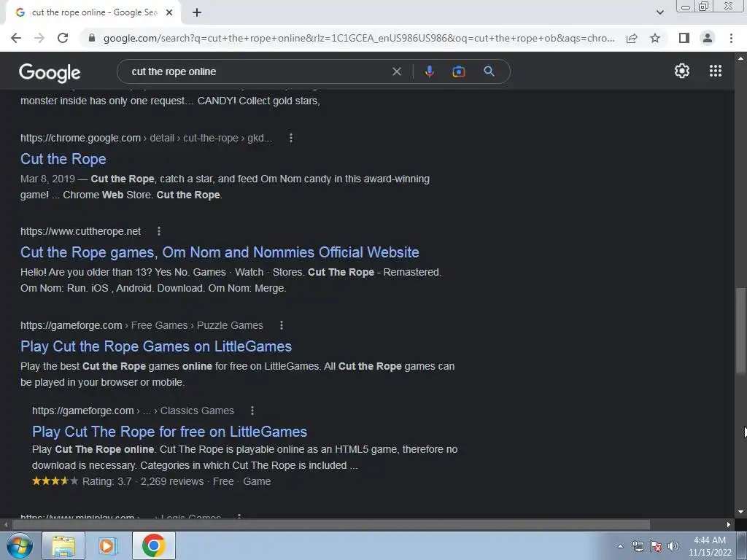The width and height of the screenshot is (747, 560).
Task: Focus the Chrome address bar URL
Action: pos(359,38)
